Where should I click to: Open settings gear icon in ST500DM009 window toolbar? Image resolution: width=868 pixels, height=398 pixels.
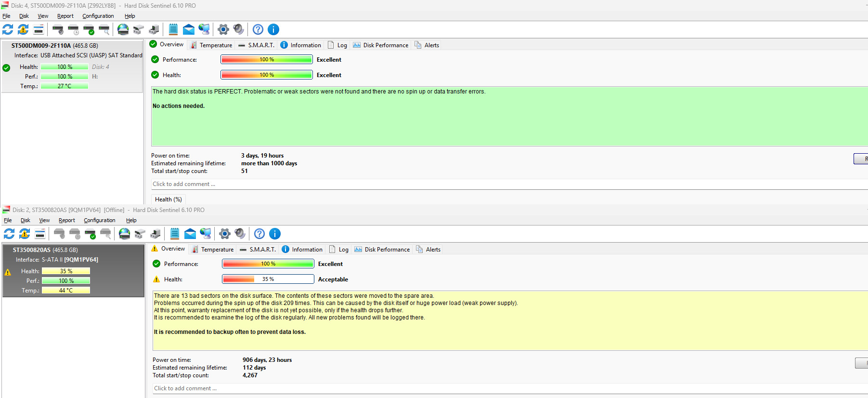223,29
